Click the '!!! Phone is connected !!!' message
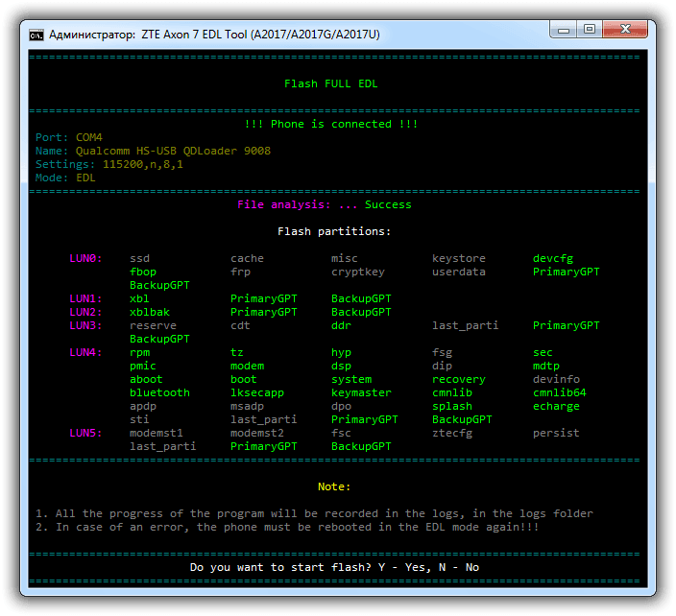The height and width of the screenshot is (616, 676). pos(330,124)
